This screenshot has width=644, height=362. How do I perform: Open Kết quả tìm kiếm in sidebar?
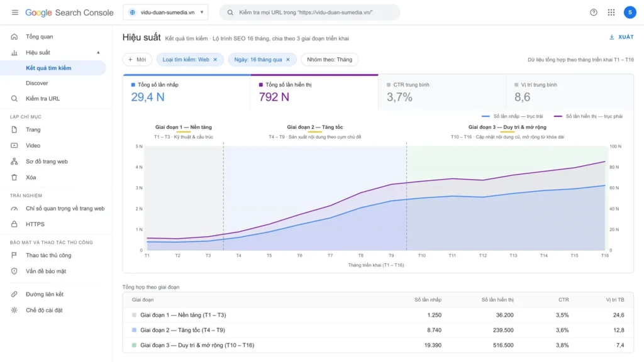coord(53,68)
